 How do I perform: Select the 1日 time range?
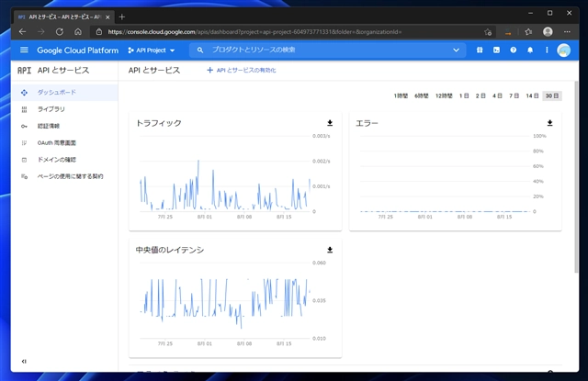[x=464, y=95]
